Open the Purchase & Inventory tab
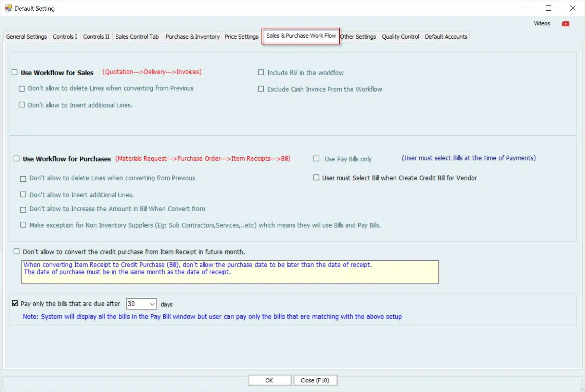This screenshot has width=585, height=392. coord(192,37)
